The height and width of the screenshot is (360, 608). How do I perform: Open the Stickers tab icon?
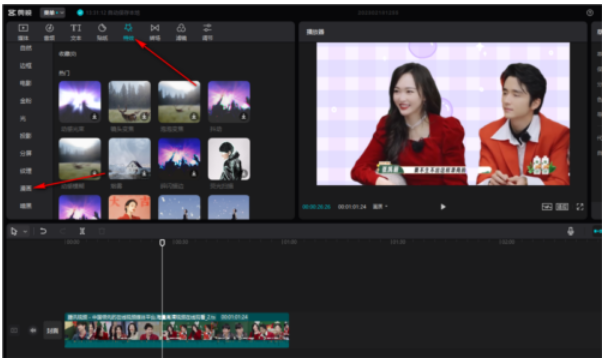102,31
